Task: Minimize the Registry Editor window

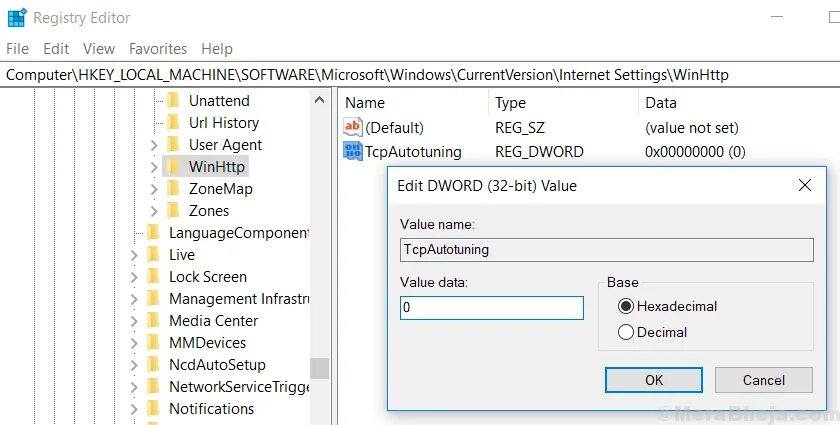Action: coord(777,17)
